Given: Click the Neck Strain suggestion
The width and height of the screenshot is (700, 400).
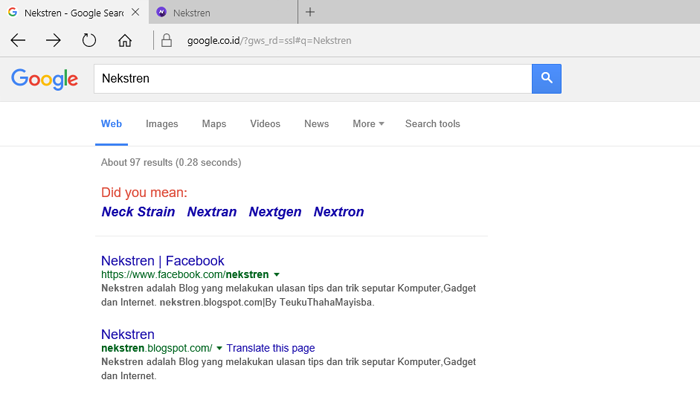Looking at the screenshot, I should pyautogui.click(x=138, y=212).
